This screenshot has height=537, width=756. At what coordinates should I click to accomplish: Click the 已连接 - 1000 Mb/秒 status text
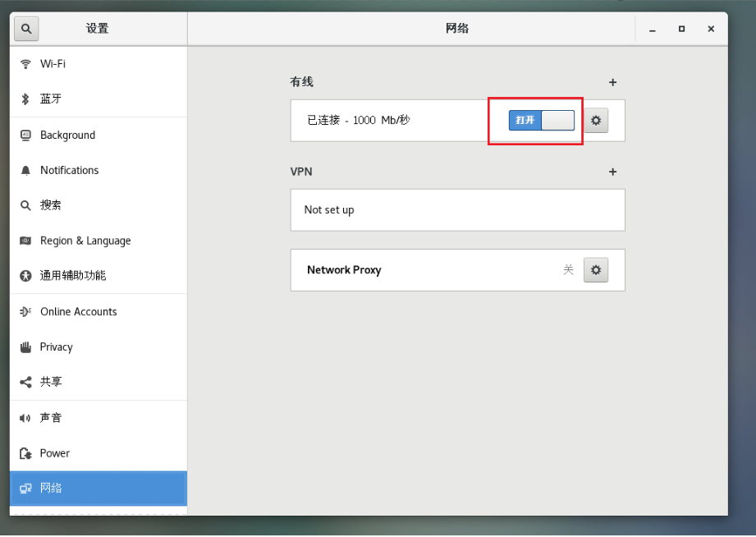click(359, 120)
